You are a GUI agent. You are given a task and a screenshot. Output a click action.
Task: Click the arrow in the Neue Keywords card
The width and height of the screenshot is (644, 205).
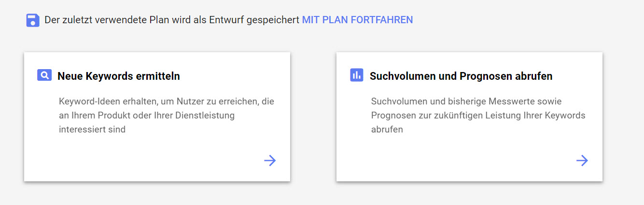click(x=270, y=161)
